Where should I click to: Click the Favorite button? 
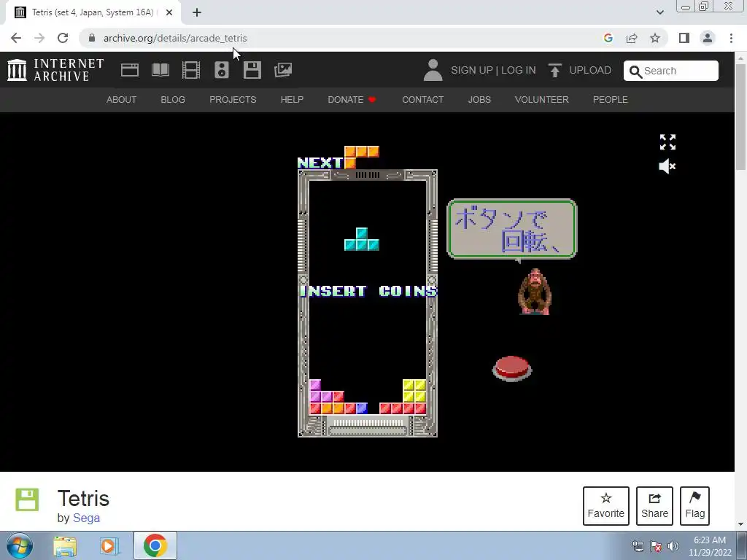(x=606, y=506)
